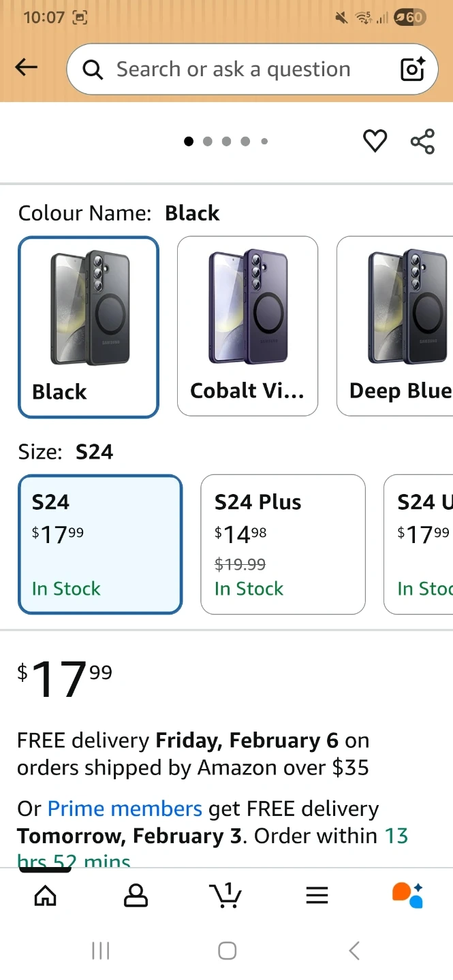Open camera lens search icon

[412, 69]
